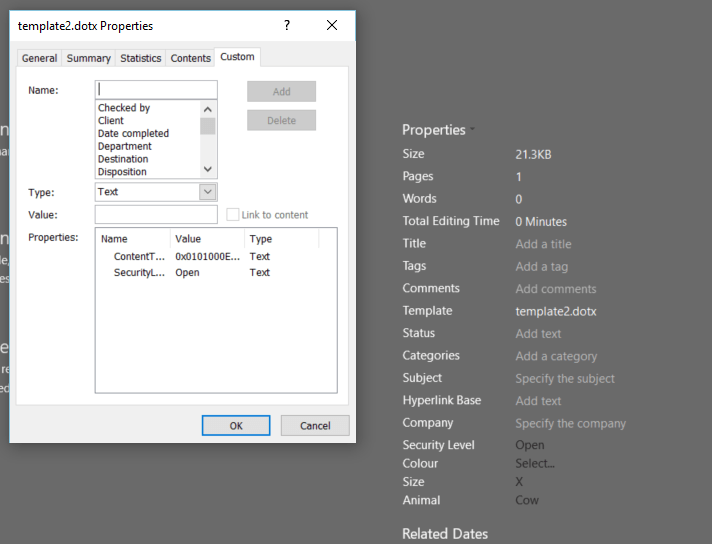
Task: Open the Statistics tab
Action: (x=141, y=58)
